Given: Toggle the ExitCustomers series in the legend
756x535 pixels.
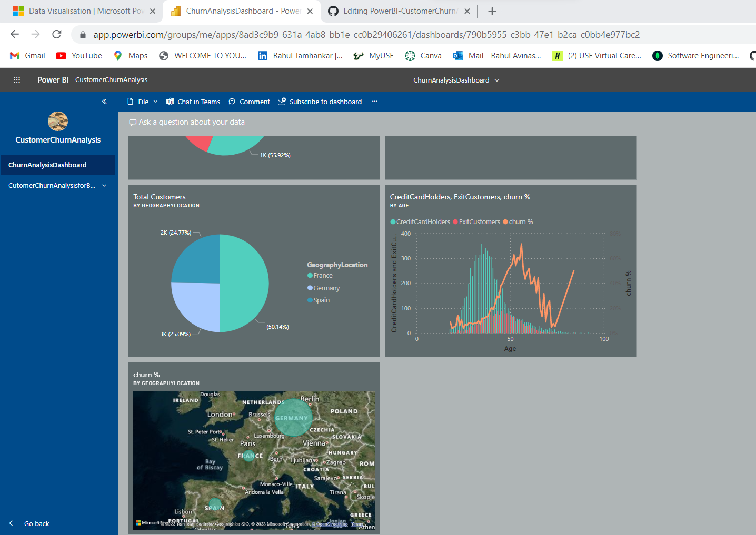Looking at the screenshot, I should click(476, 221).
